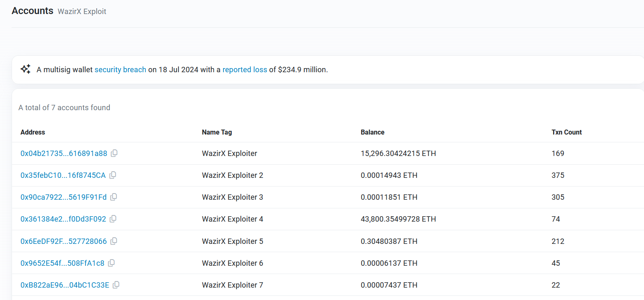Copy the WazirX Exploiter 7 address
Viewport: 644px width, 300px height.
pyautogui.click(x=116, y=285)
